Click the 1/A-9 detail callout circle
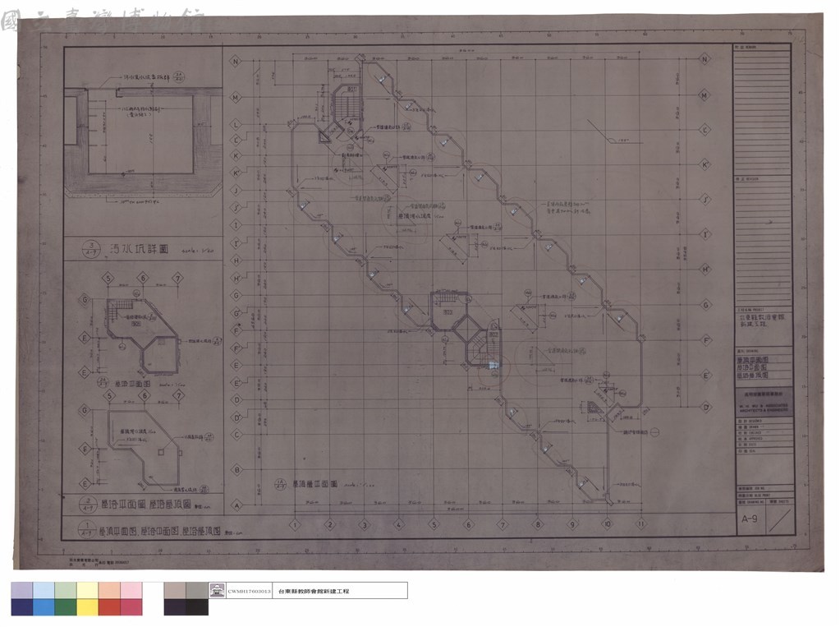Screen dimensions: 840x627 pos(85,531)
